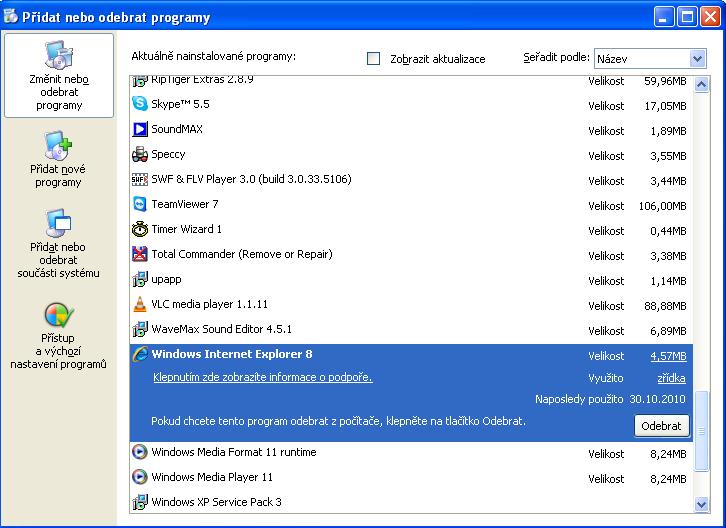Select the upapp entry

(411, 279)
